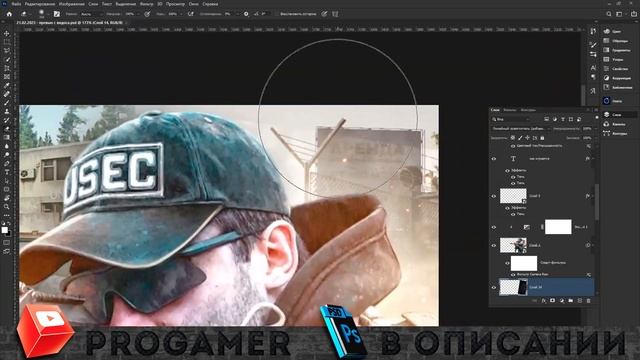
Task: Toggle Эффекты visibility under Слой 3
Action: (507, 208)
